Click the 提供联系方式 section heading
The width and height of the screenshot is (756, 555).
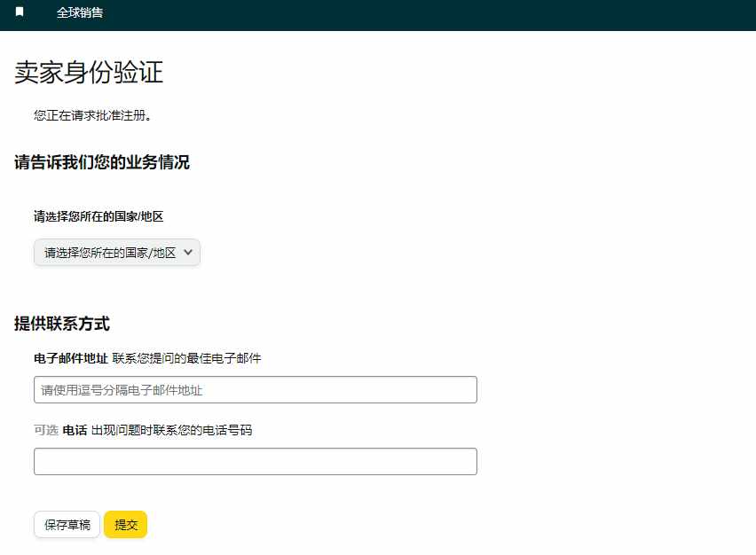pyautogui.click(x=62, y=324)
